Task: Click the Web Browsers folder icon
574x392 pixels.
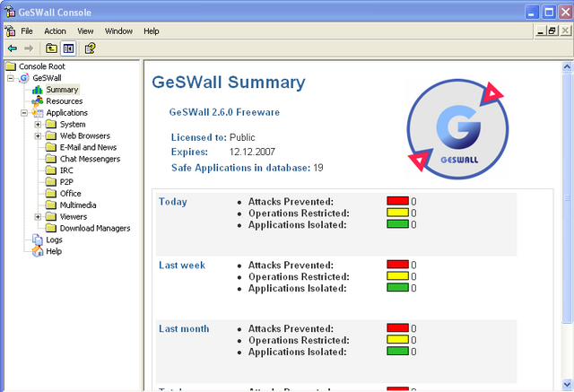Action: pos(51,135)
